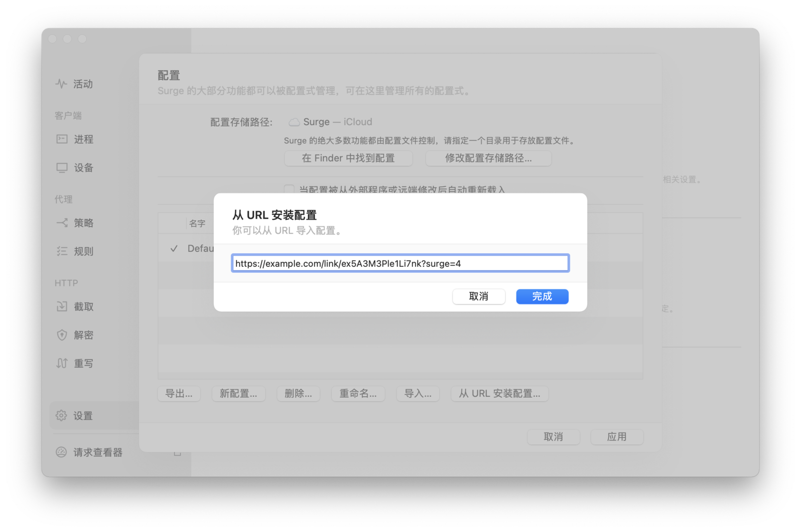
Task: Open the Request Viewer gauge icon
Action: [x=61, y=452]
